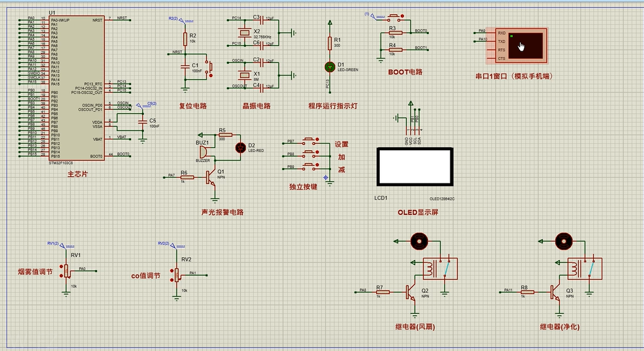Image resolution: width=644 pixels, height=351 pixels.
Task: Click the co值调节 label
Action: [145, 276]
